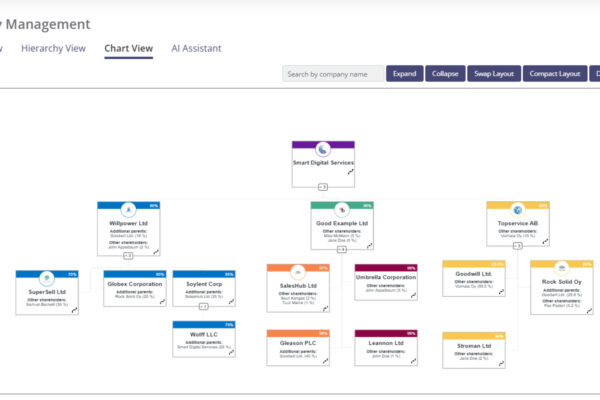Click the Collapse button
The height and width of the screenshot is (400, 600).
click(445, 73)
